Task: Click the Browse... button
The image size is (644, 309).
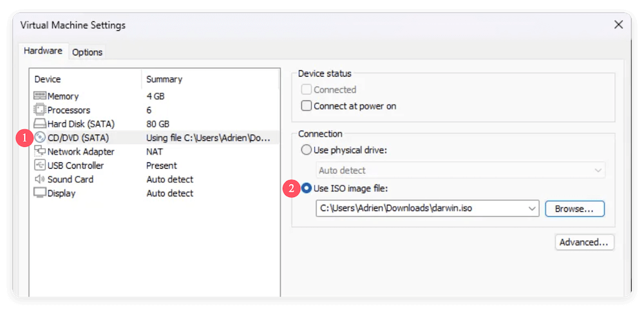Action: pos(574,209)
